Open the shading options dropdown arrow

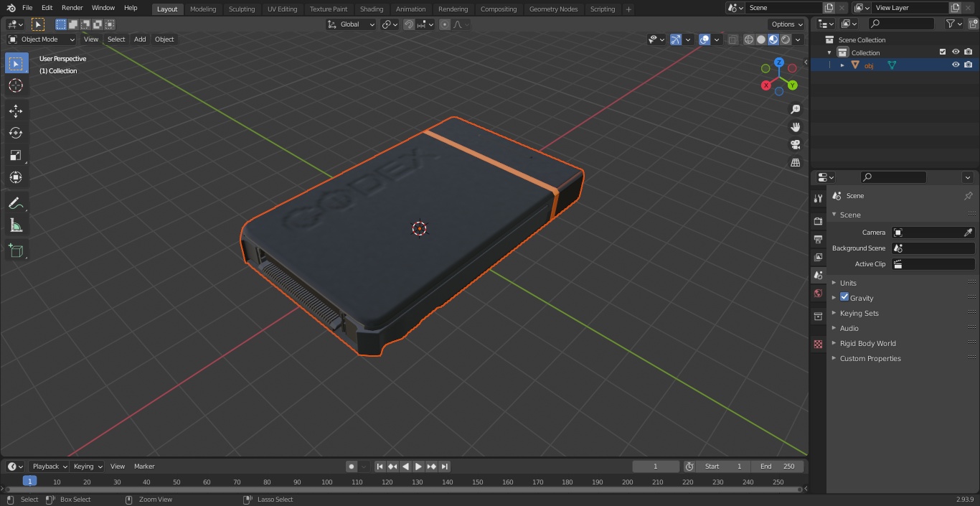click(x=798, y=39)
